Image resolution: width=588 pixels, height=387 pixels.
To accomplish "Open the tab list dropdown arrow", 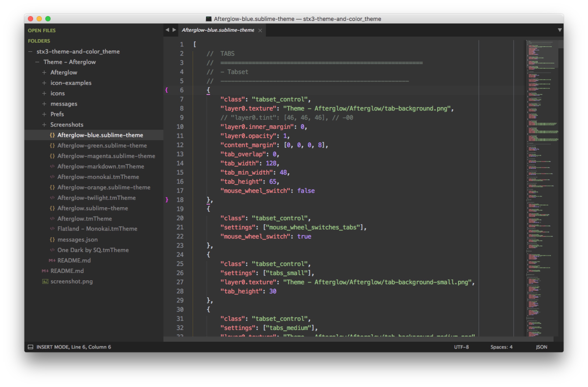I will 560,30.
